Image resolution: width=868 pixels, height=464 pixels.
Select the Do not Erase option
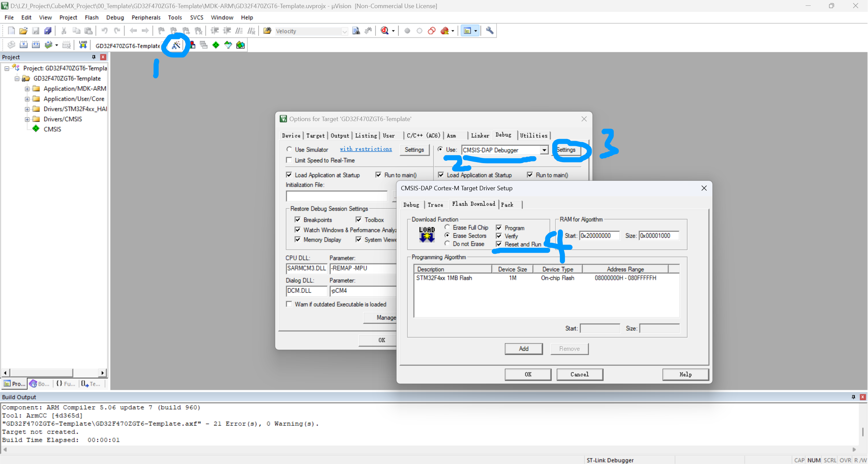coord(447,244)
